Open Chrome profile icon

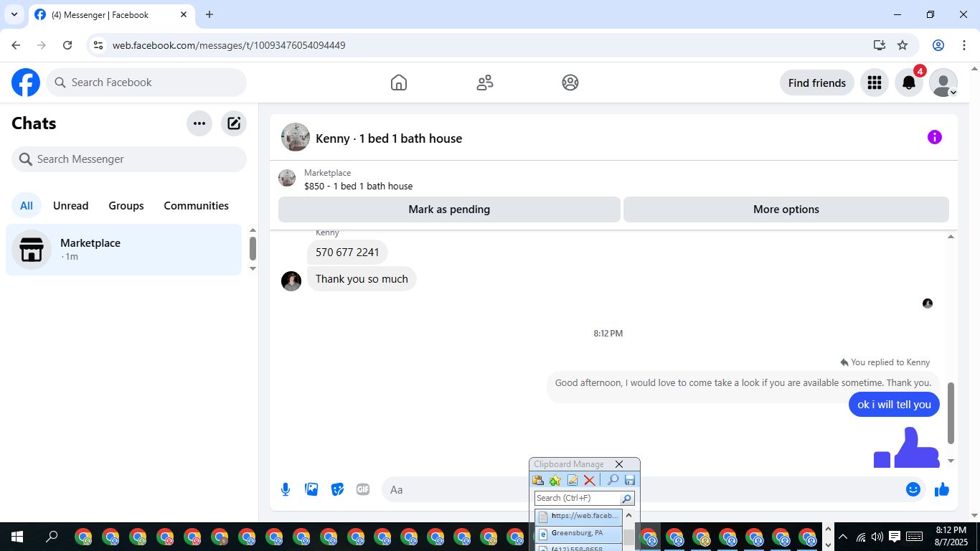pos(938,45)
